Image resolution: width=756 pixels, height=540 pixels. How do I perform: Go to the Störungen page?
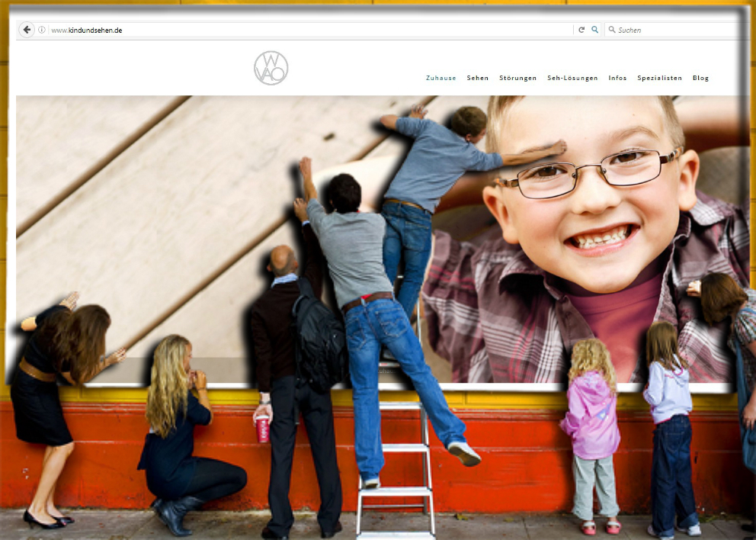(517, 78)
